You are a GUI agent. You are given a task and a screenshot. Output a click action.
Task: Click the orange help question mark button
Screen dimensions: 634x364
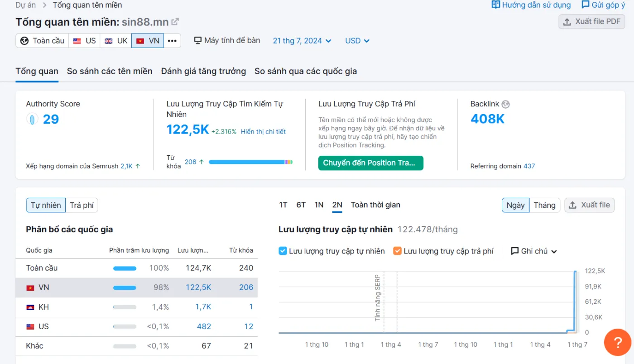617,342
